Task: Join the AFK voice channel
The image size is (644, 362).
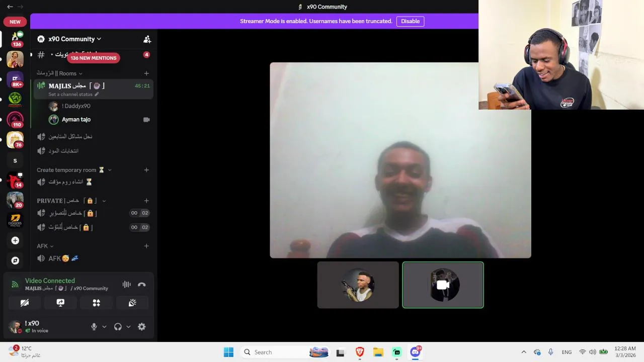Action: [93, 258]
